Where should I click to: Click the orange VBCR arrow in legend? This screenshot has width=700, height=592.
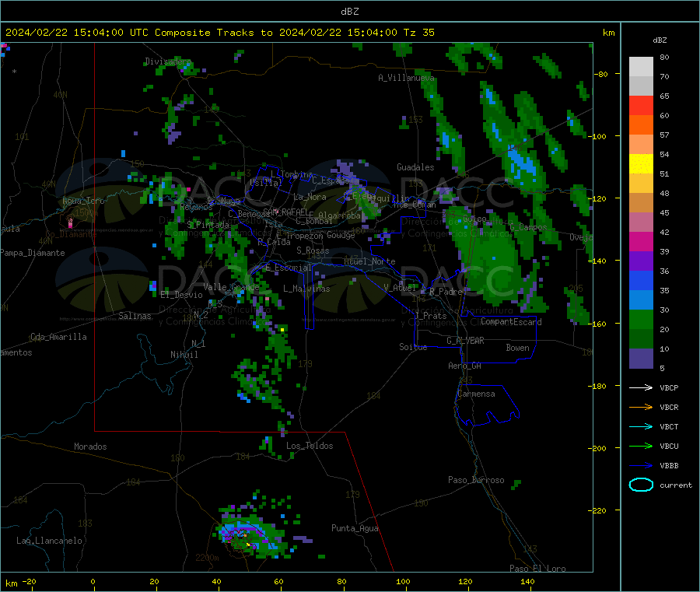pos(641,407)
